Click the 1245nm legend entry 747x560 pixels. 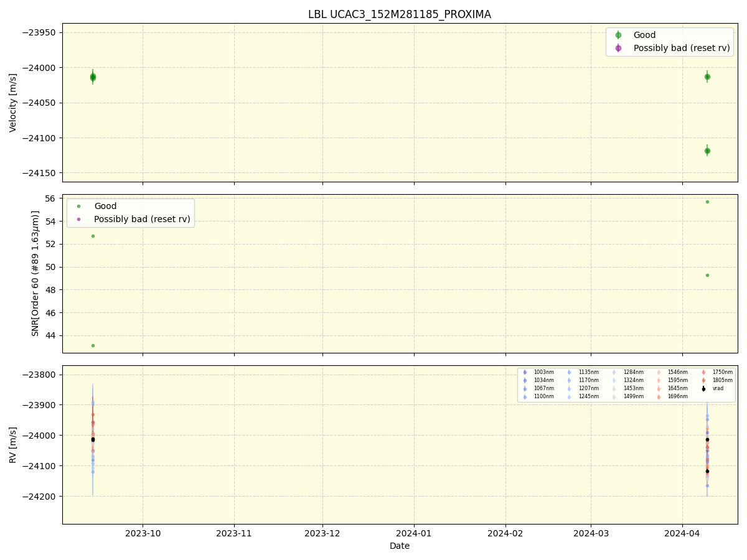[584, 396]
